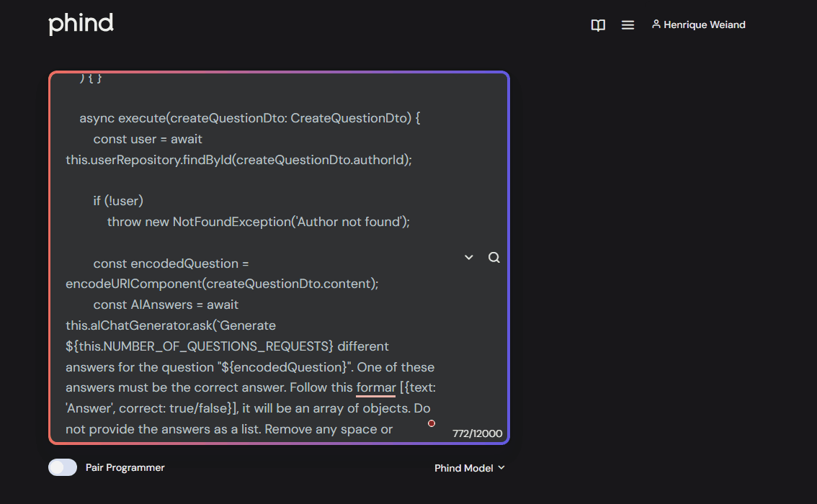This screenshot has width=817, height=504.
Task: Submit query with the magnifier search icon
Action: (494, 257)
